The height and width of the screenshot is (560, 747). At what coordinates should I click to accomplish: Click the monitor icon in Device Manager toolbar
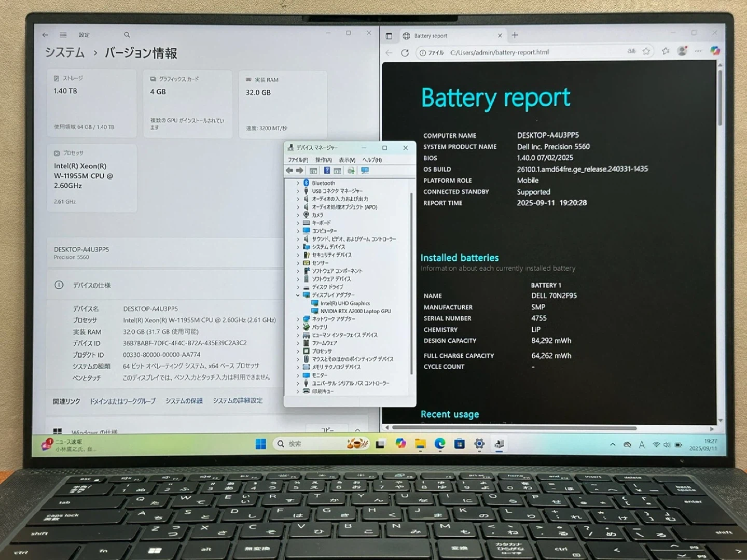coord(365,171)
